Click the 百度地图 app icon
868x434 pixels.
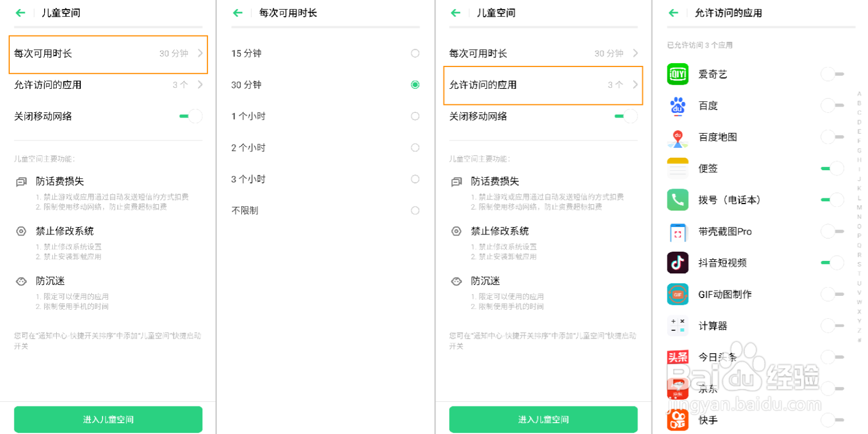[x=678, y=137]
